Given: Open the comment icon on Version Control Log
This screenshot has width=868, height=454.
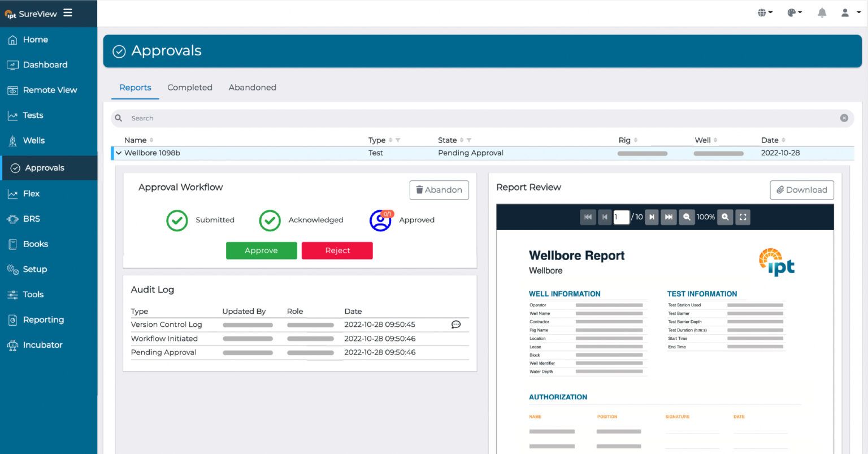Looking at the screenshot, I should point(456,325).
